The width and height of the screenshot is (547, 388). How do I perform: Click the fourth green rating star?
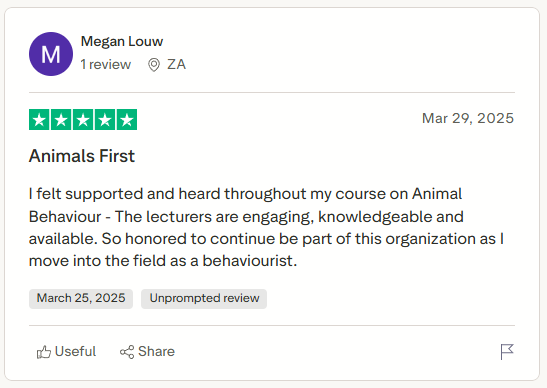point(105,120)
